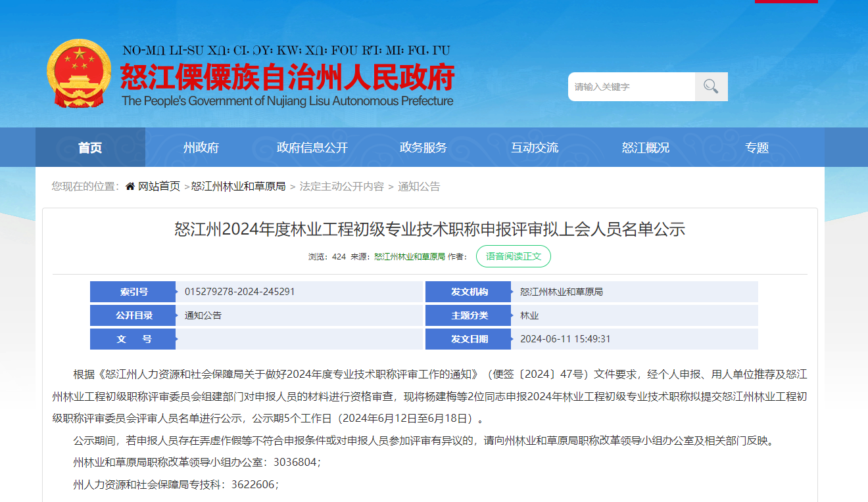868x502 pixels.
Task: Click the national emblem logo
Action: [x=79, y=74]
